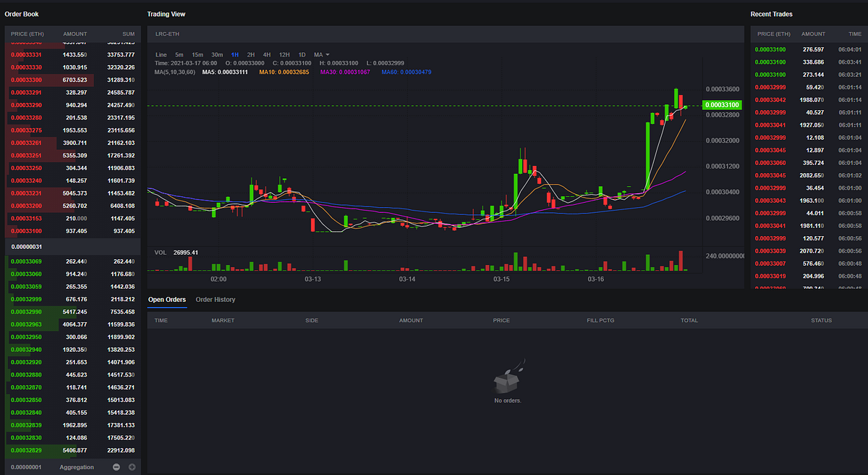Choose the 15m timeframe
This screenshot has width=868, height=475.
point(197,55)
